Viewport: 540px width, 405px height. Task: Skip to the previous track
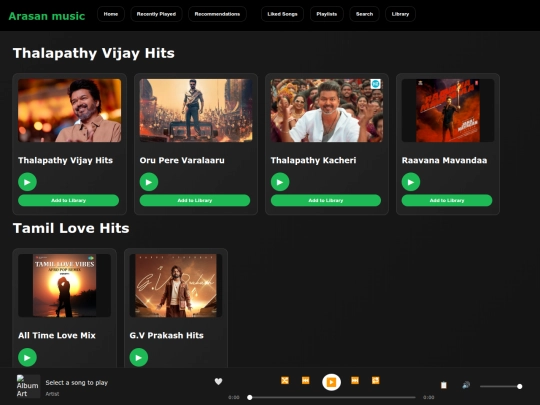click(305, 380)
